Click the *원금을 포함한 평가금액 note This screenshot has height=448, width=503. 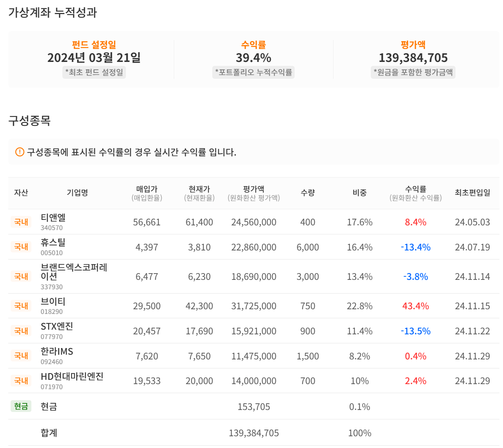pyautogui.click(x=413, y=73)
